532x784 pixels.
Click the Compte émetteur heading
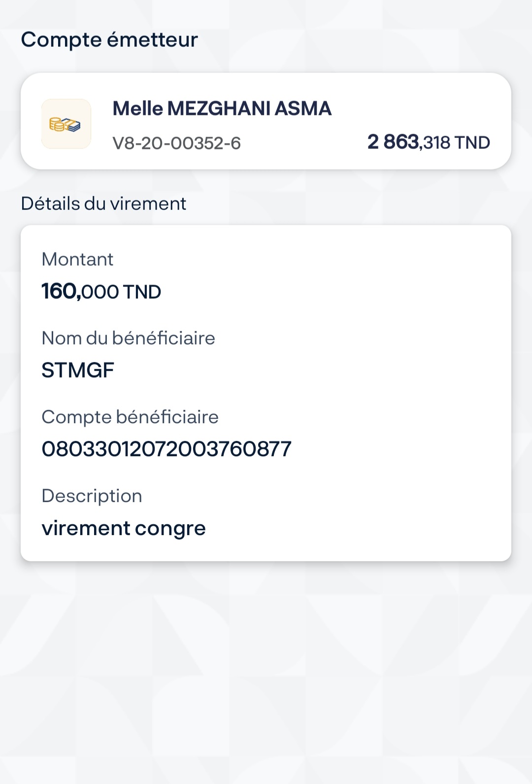point(109,40)
